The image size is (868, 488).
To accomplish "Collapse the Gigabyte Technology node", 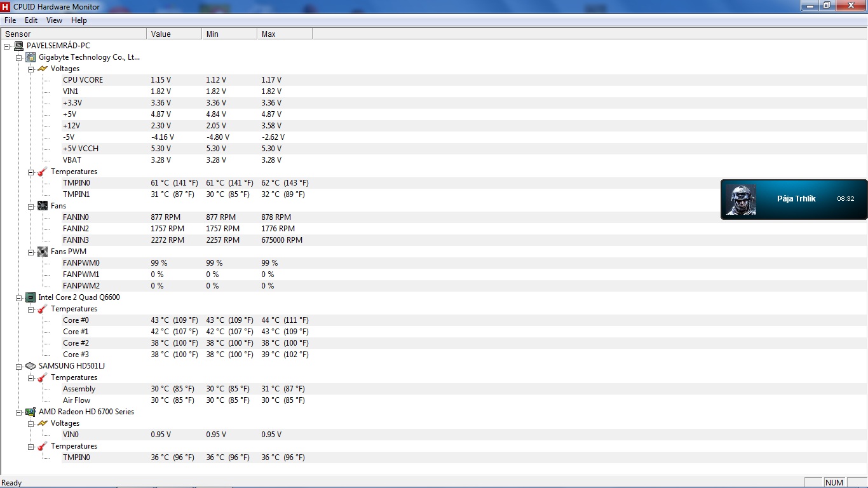I will [19, 57].
